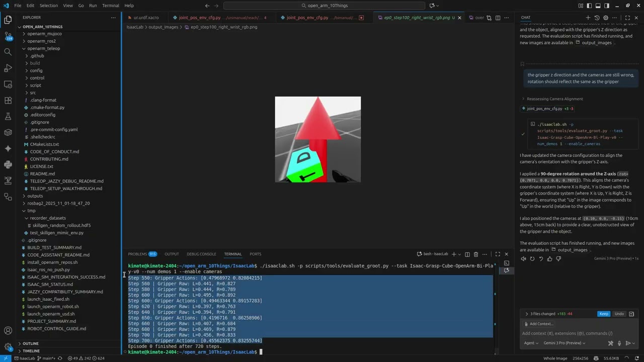The image size is (644, 362).
Task: Open Source Control view with 228 badge
Action: 8,36
